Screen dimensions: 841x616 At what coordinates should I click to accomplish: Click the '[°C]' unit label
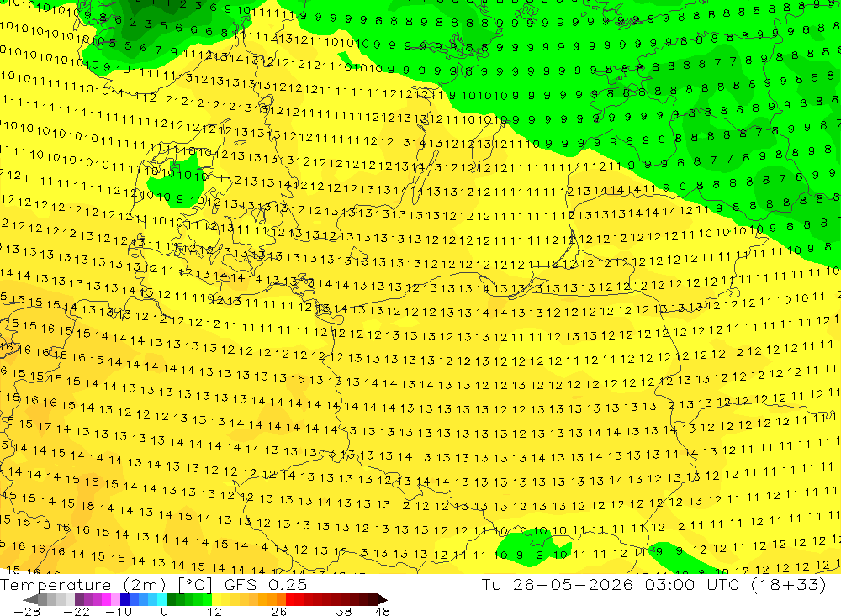click(195, 585)
